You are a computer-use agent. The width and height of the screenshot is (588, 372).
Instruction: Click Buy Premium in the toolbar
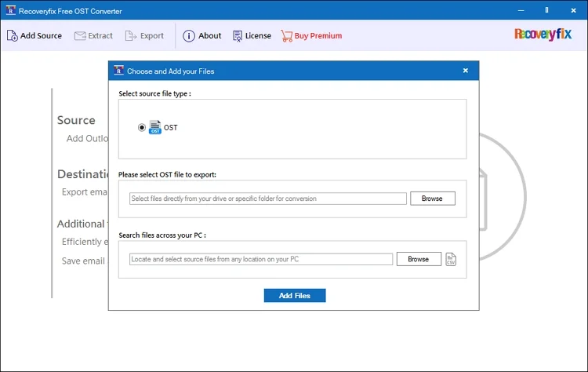(x=311, y=35)
